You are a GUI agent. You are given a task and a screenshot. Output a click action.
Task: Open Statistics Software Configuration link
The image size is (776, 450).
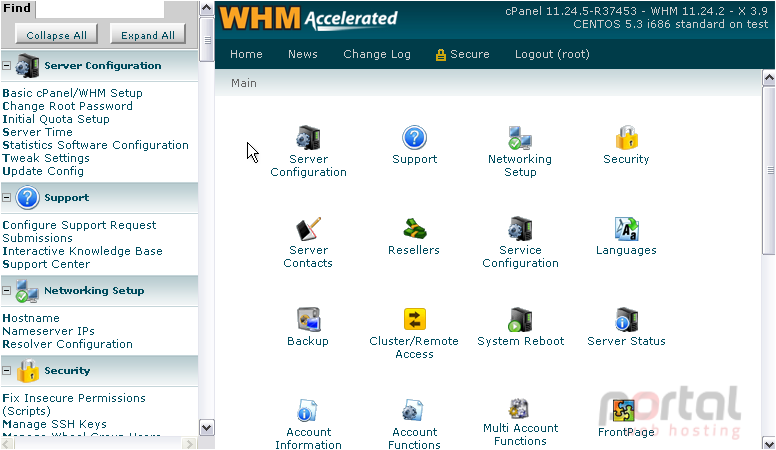[x=96, y=145]
